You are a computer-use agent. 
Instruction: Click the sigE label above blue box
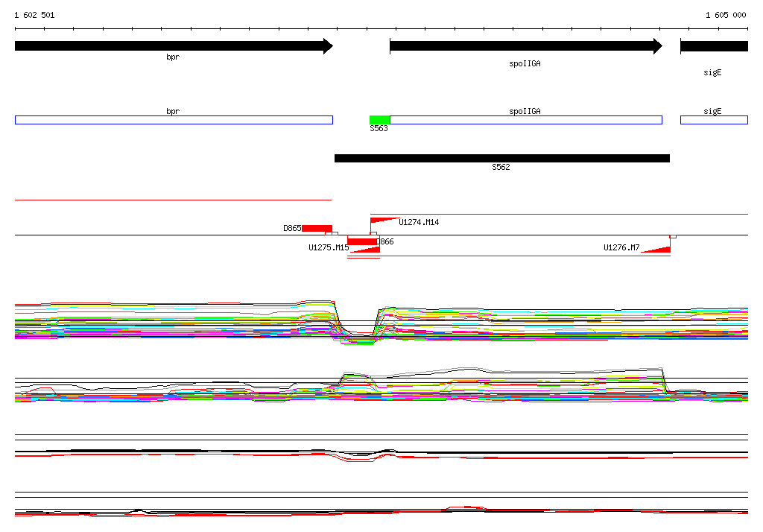(x=712, y=112)
